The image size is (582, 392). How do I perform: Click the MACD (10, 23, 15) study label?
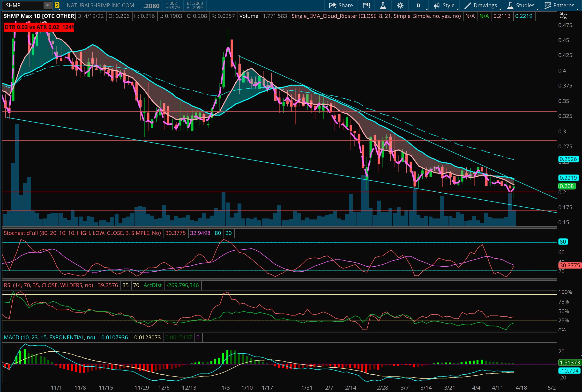[50, 337]
